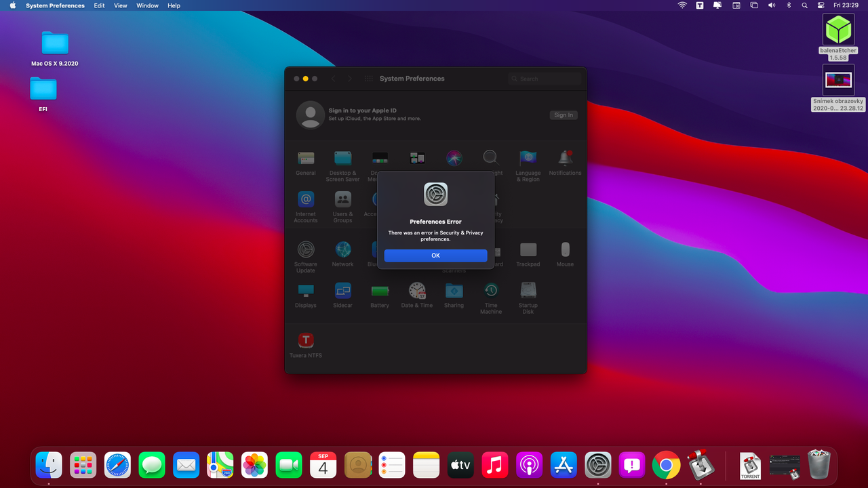Open FaceTime from the Dock
Viewport: 868px width, 488px height.
[x=289, y=465]
